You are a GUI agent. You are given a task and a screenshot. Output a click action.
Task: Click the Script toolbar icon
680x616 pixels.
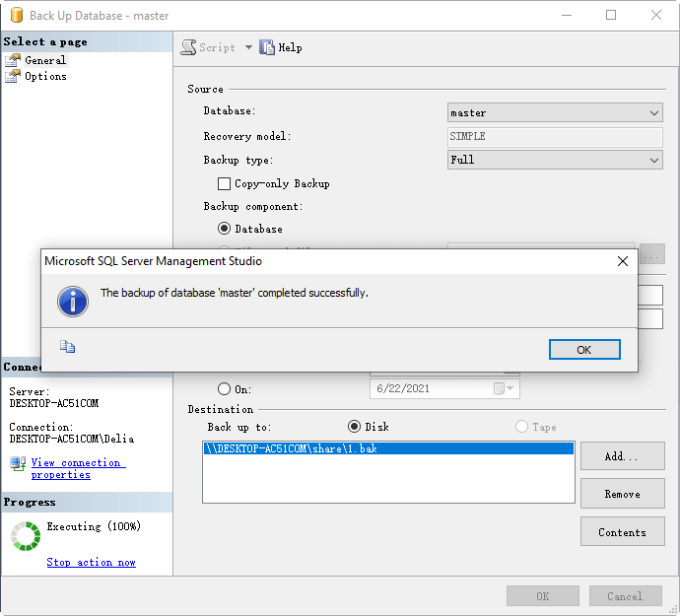[x=188, y=47]
